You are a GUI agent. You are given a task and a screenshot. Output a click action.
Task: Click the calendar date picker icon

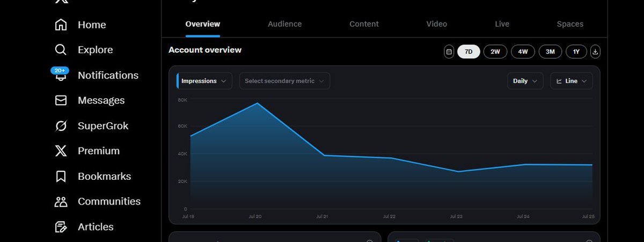coord(449,52)
